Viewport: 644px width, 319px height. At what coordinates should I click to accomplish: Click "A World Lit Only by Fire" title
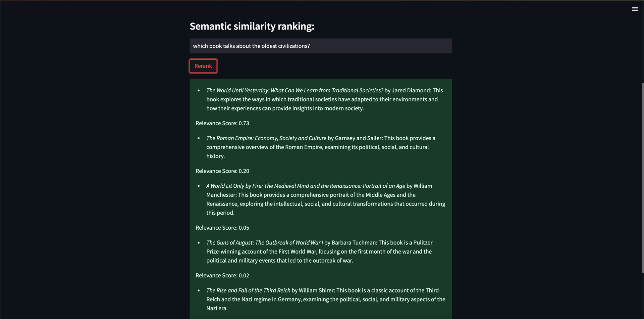(x=306, y=186)
